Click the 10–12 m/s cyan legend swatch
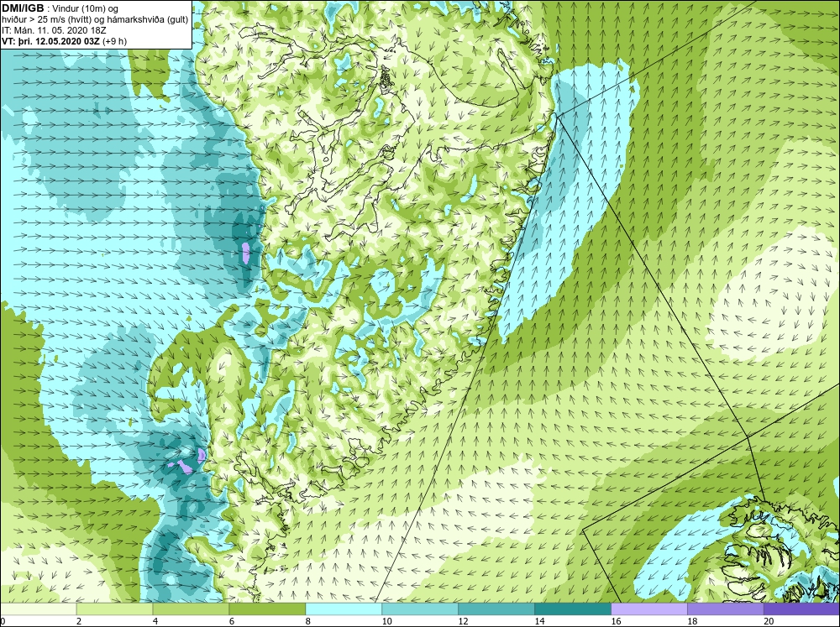The height and width of the screenshot is (627, 840). [420, 609]
